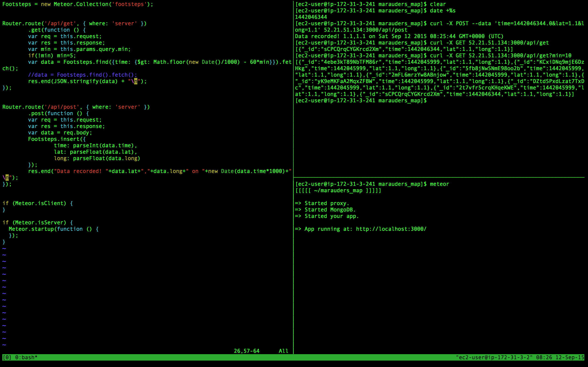Click the horizontal divider above meteor pane

[x=437, y=178]
